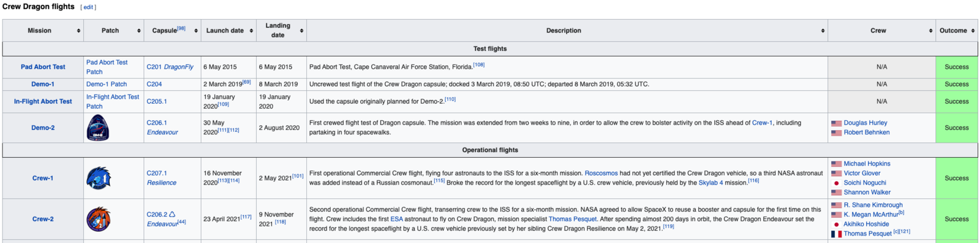Open citation 117 beside 23 April 2021
Viewport: 980px width, 243px height.
[x=246, y=217]
